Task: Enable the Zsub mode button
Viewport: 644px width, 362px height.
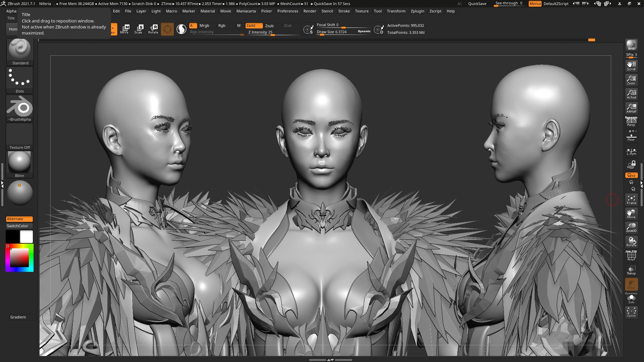Action: tap(272, 25)
